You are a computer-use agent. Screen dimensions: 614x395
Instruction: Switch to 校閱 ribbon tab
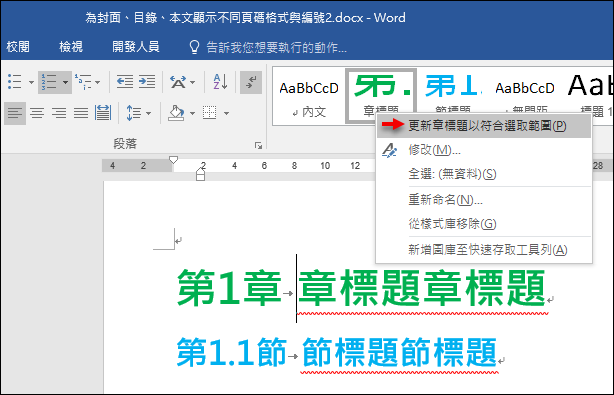18,47
